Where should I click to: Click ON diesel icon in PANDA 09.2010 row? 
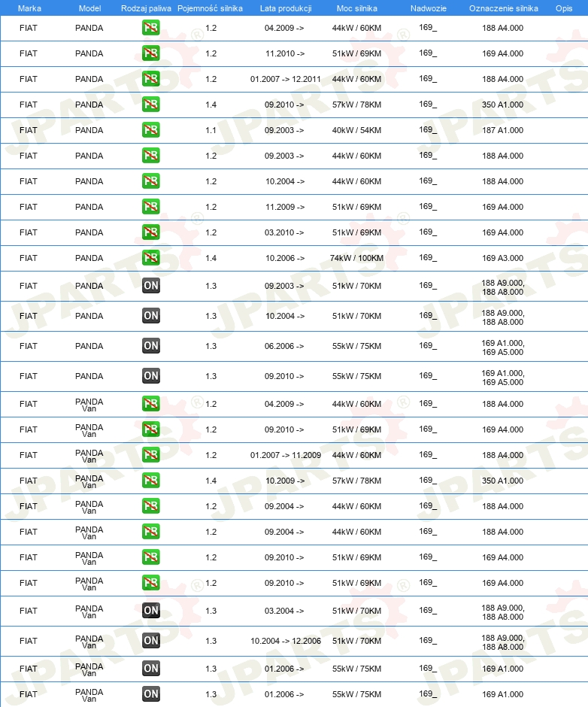click(150, 375)
